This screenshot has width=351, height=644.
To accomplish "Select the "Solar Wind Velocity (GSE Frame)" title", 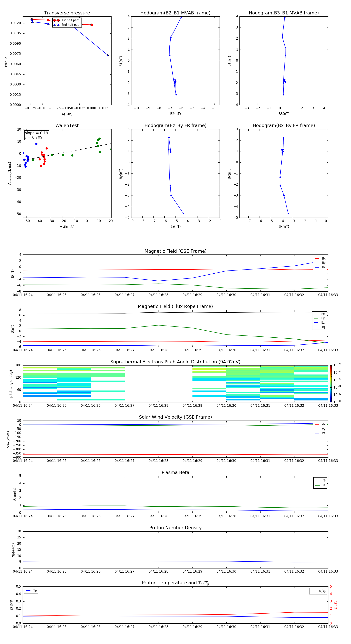I will [175, 417].
